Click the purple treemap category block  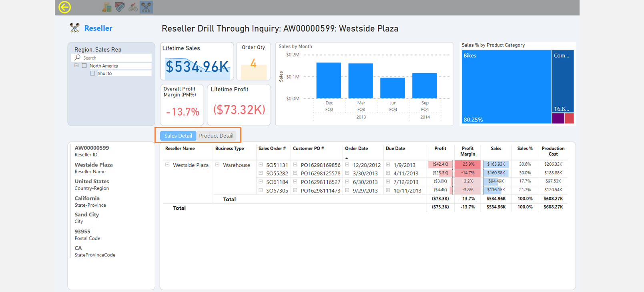click(558, 118)
